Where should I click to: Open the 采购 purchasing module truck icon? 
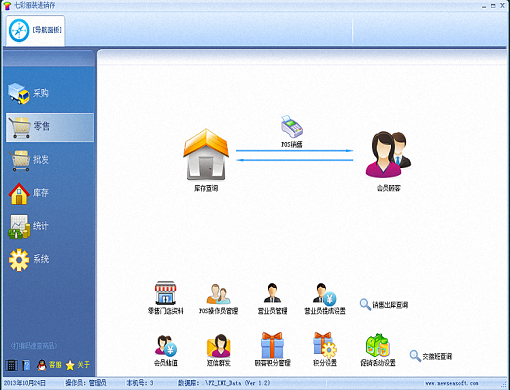click(x=19, y=93)
